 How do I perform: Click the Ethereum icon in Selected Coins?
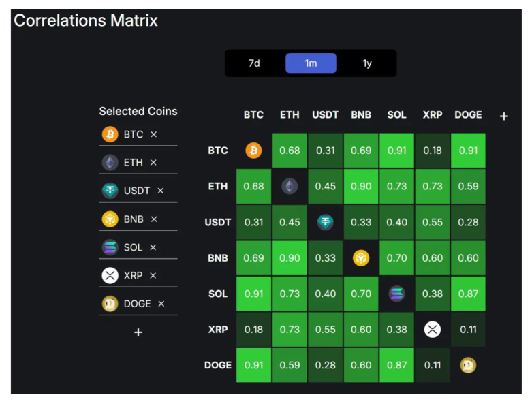[110, 163]
